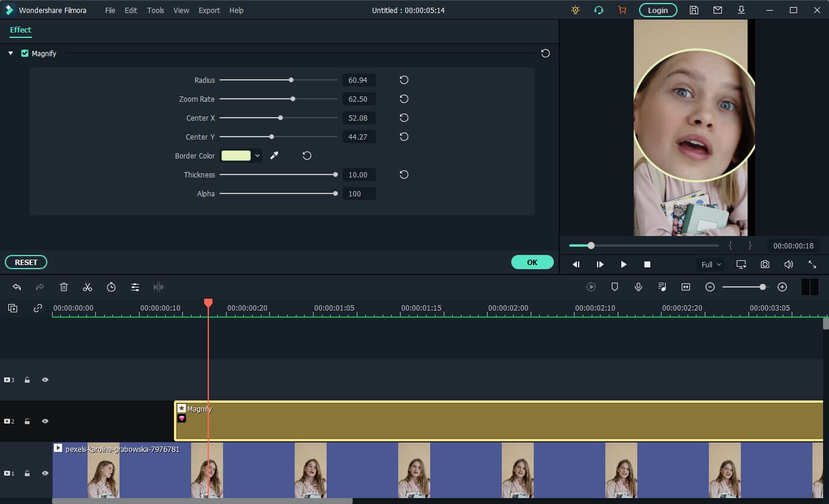Click the Zoom Rate slider handle
Image resolution: width=829 pixels, height=504 pixels.
(293, 99)
